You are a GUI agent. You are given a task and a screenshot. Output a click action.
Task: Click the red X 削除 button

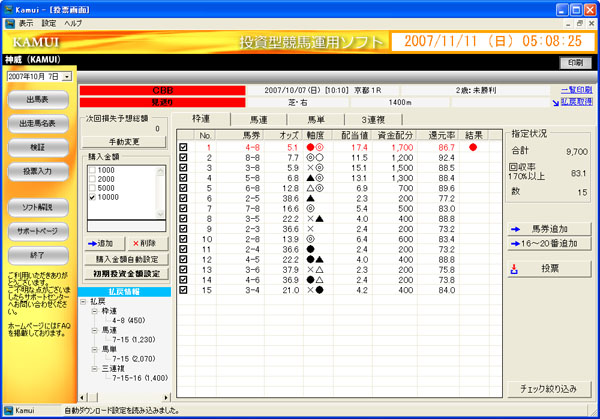[x=141, y=243]
